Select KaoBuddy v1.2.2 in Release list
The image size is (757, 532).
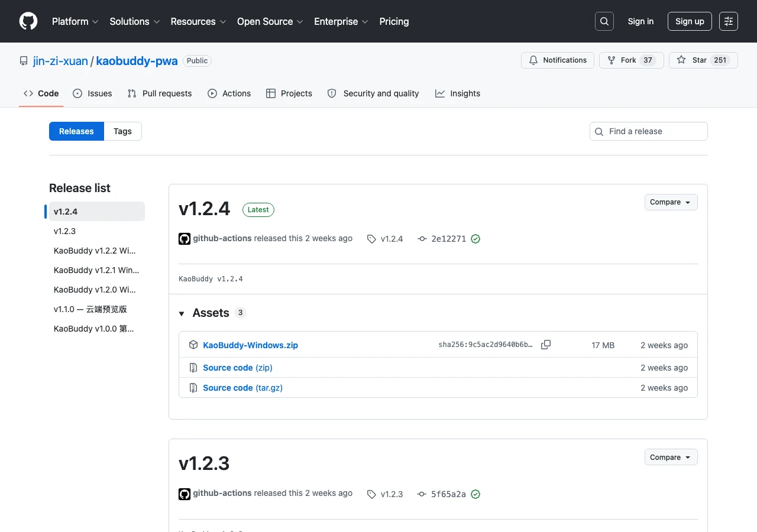pyautogui.click(x=97, y=251)
